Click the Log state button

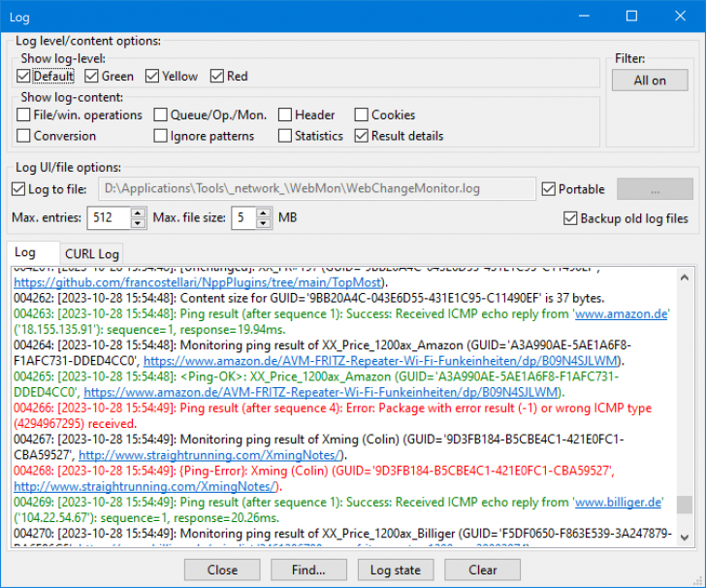click(x=396, y=570)
